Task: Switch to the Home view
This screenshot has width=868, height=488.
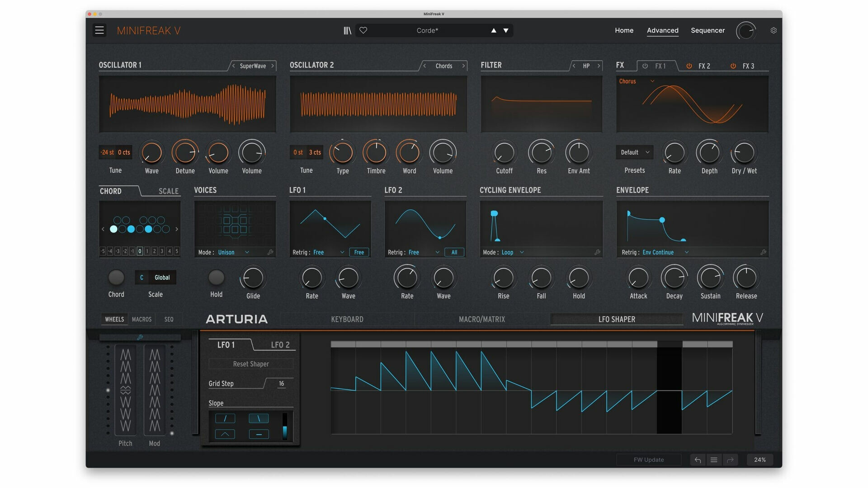Action: coord(624,30)
